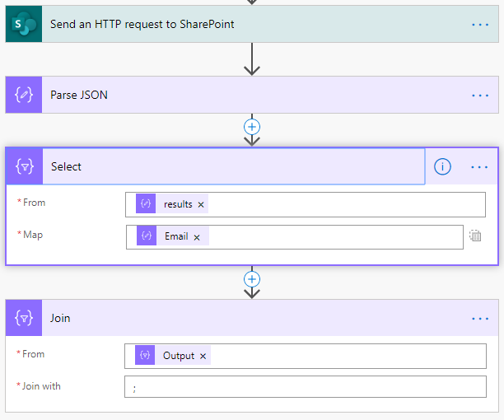This screenshot has height=420, width=504.
Task: Open the SharePoint HTTP request options menu
Action: [480, 25]
